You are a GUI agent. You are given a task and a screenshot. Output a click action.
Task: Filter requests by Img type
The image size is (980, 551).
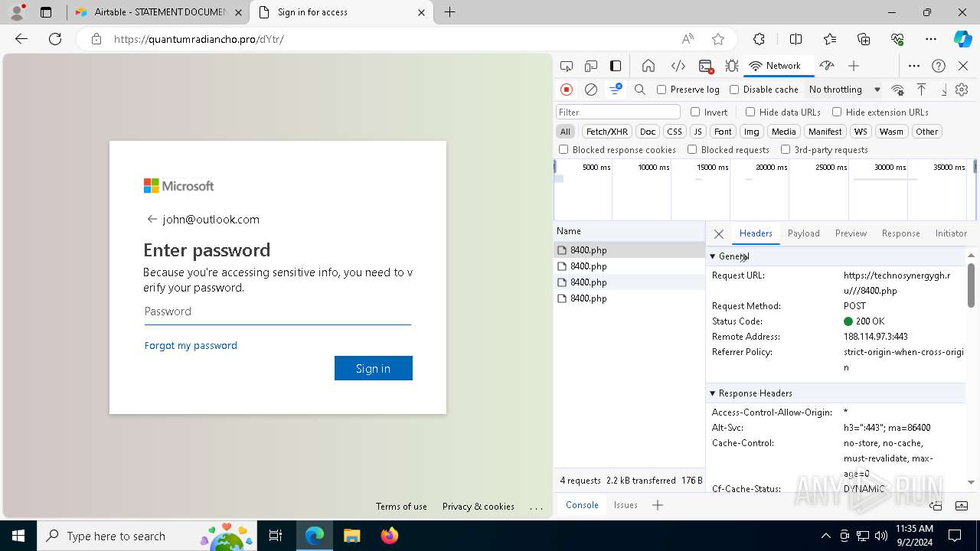pyautogui.click(x=752, y=132)
